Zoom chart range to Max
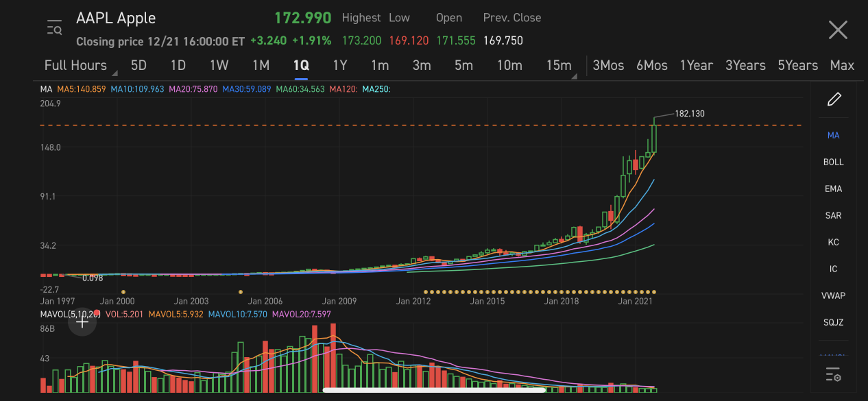Screen dimensions: 868x401 point(842,66)
